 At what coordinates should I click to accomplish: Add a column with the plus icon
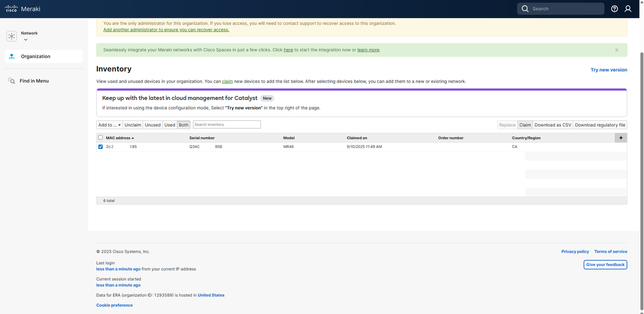pos(621,138)
